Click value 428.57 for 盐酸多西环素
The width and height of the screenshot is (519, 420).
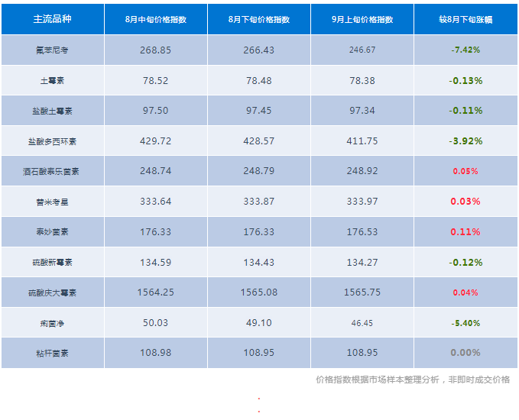tap(259, 141)
